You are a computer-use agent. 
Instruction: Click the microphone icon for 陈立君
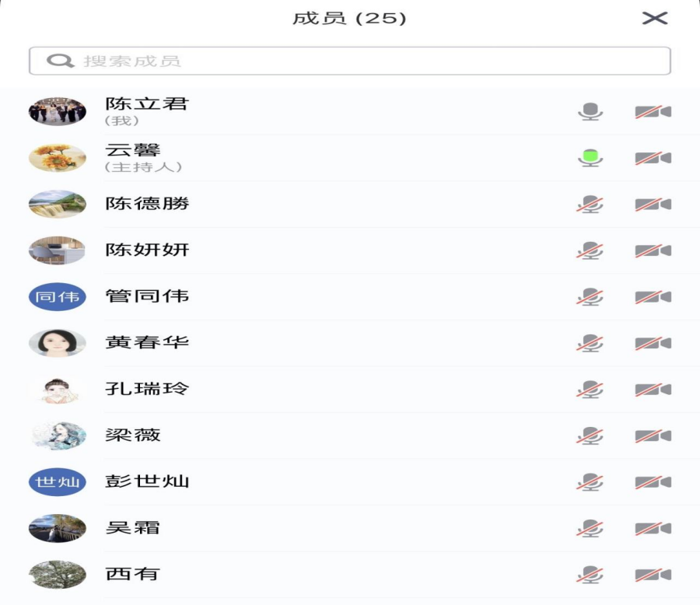[x=590, y=112]
